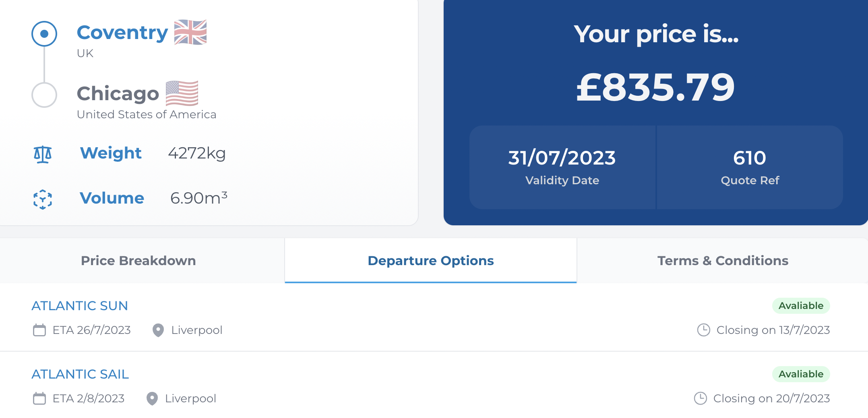Click the Available badge for Atlantic Sun
868x418 pixels.
pos(801,306)
